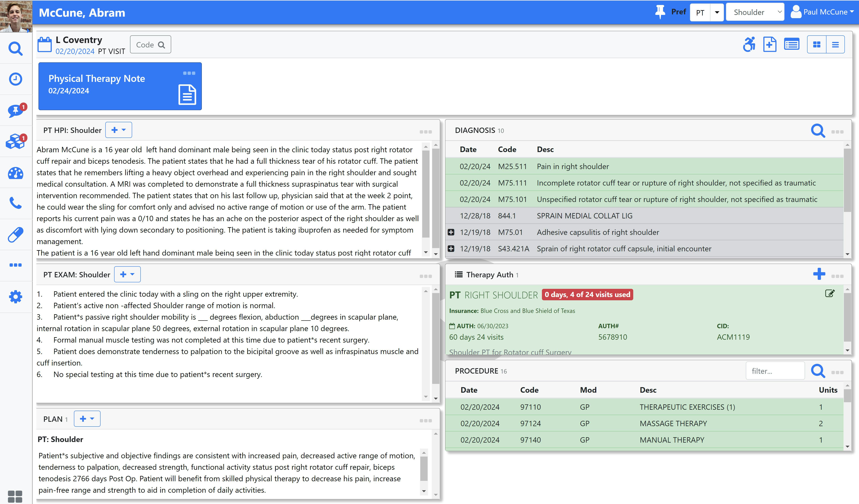The height and width of the screenshot is (504, 859).
Task: Open the clock history sidebar icon
Action: 15,79
